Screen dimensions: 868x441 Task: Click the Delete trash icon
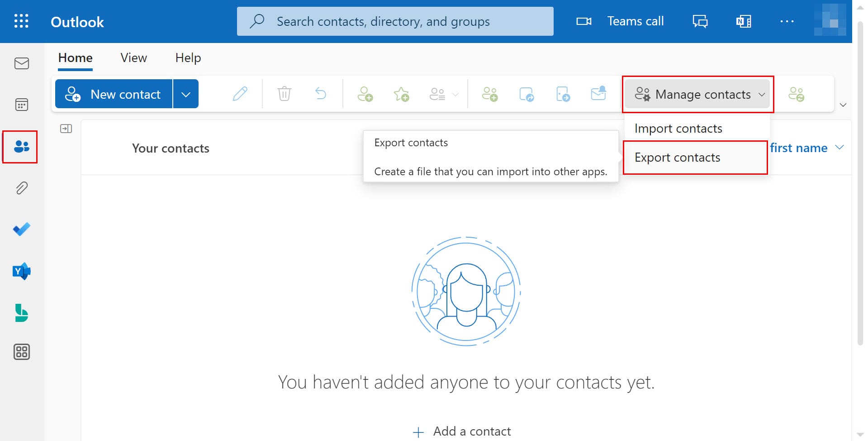[284, 94]
